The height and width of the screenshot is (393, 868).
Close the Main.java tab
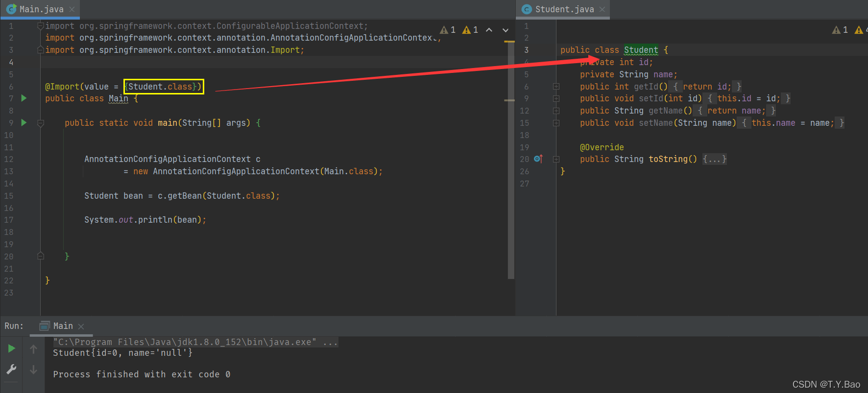[x=72, y=9]
